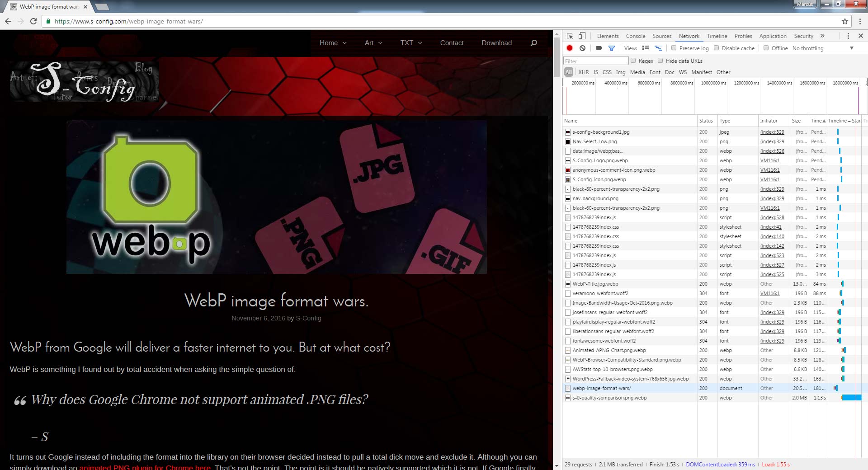Select the DevTools inspect element icon
Image resolution: width=868 pixels, height=470 pixels.
click(x=570, y=36)
